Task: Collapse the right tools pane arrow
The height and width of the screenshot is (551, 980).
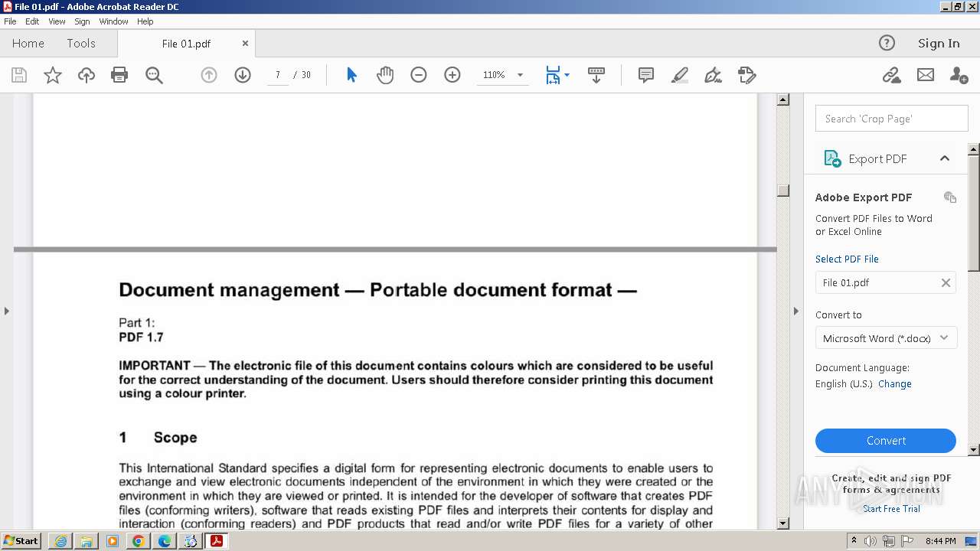Action: [x=796, y=311]
